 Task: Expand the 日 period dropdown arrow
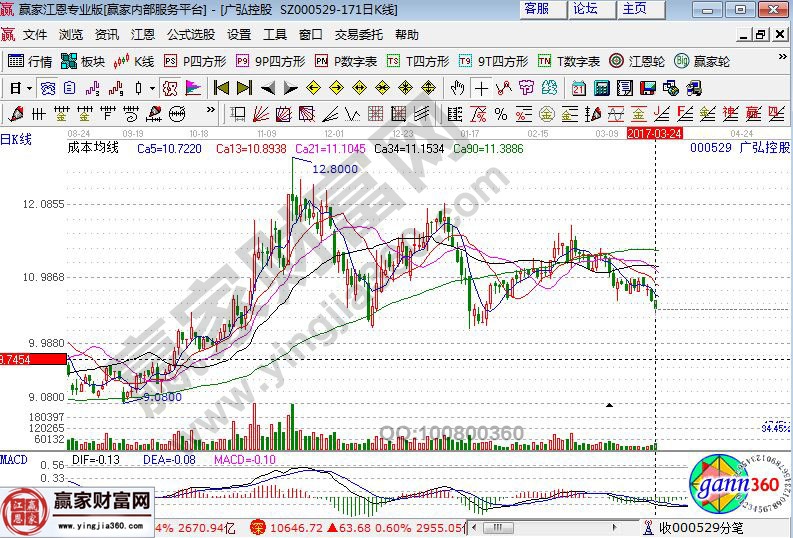[28, 87]
